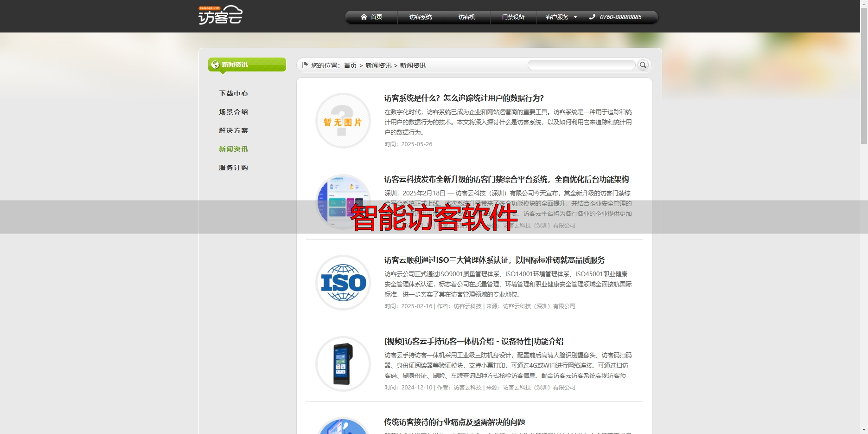This screenshot has height=434, width=868.
Task: Click the 暂无图片 placeholder thumbnail
Action: [x=343, y=121]
